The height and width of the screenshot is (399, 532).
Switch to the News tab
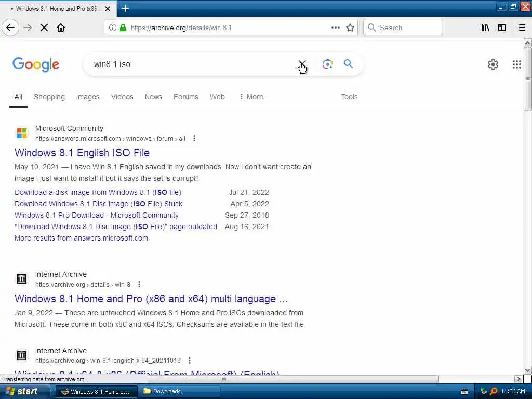153,97
